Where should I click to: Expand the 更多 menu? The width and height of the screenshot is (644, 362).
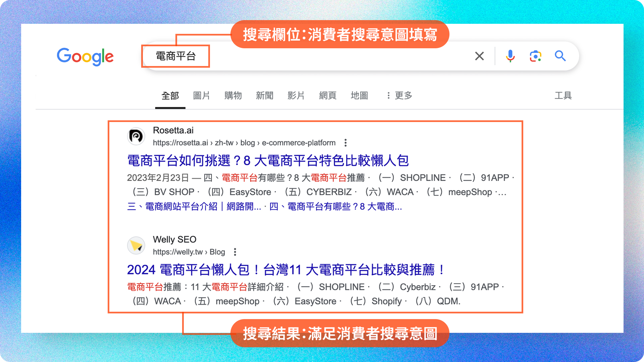coord(399,96)
